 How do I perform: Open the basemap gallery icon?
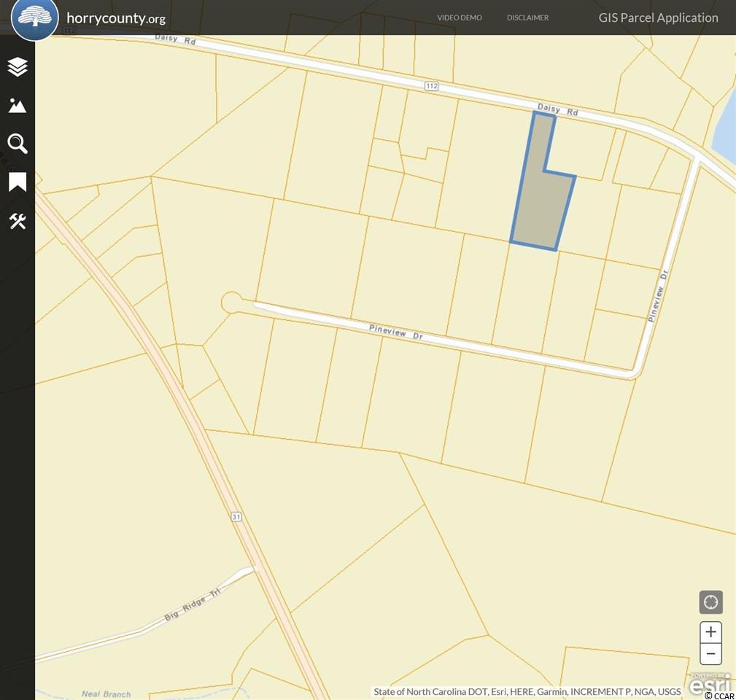point(18,106)
